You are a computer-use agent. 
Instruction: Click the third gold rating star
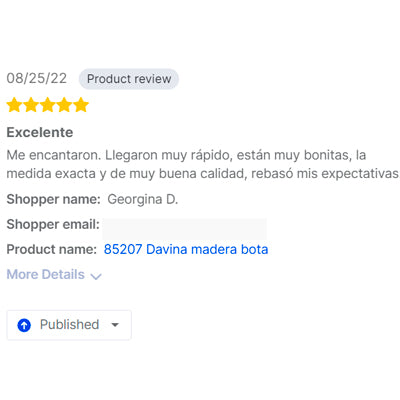coord(48,105)
